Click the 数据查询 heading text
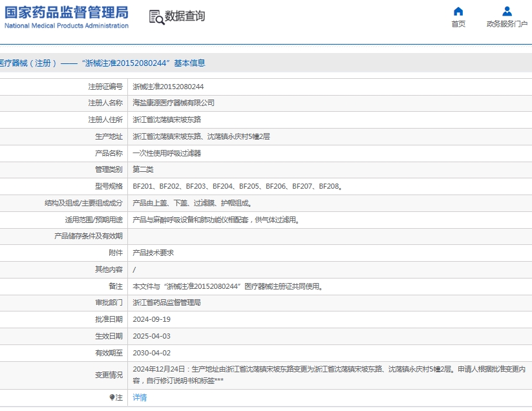The image size is (532, 411). click(x=185, y=16)
